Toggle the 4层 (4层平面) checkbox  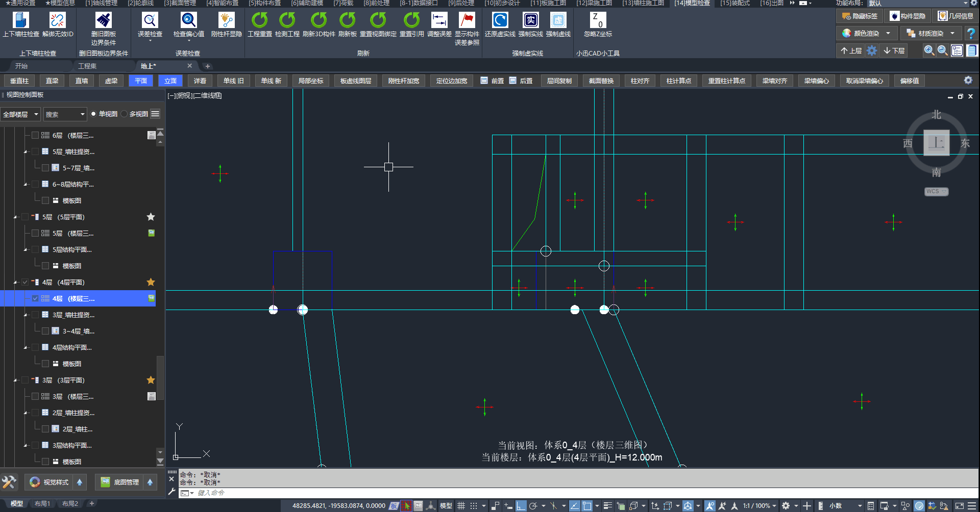tap(25, 282)
